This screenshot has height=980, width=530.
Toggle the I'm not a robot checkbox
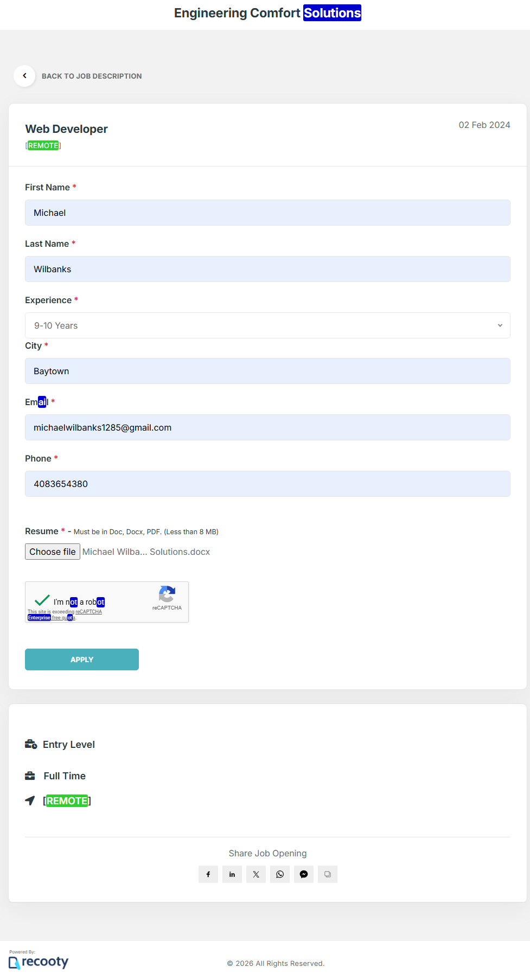click(42, 601)
